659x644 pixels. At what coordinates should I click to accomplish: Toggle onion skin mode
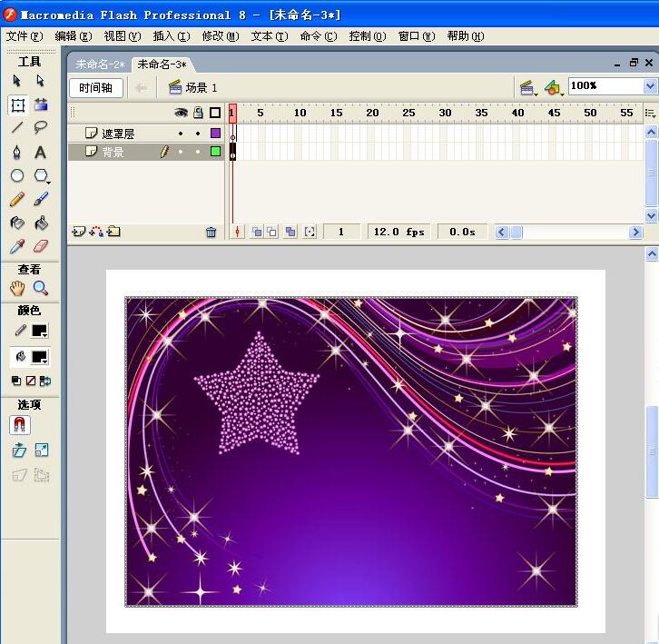pyautogui.click(x=257, y=232)
